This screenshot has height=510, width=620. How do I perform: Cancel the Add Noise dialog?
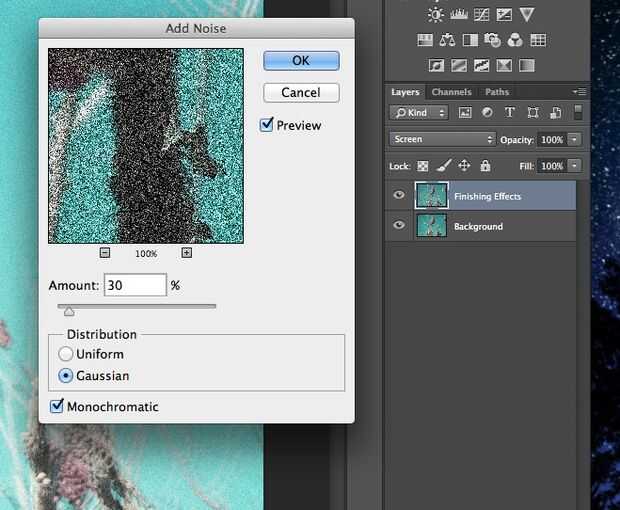pos(301,93)
